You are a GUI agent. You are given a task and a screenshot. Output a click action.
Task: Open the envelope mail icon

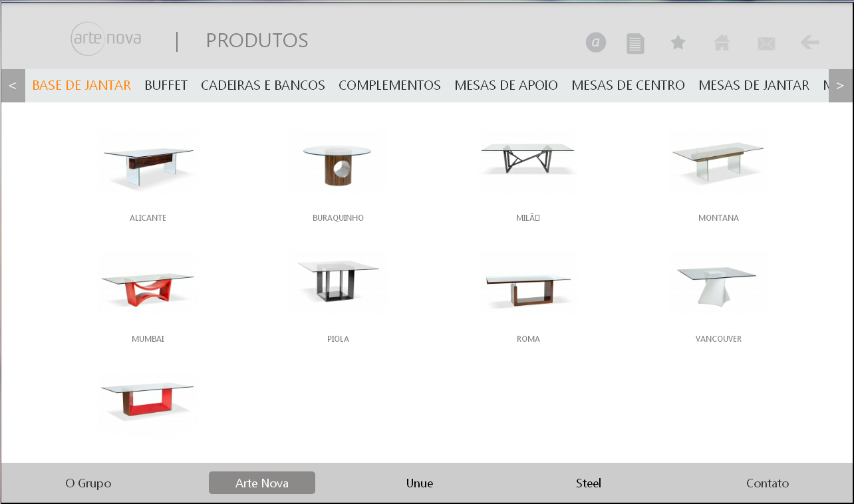click(766, 44)
